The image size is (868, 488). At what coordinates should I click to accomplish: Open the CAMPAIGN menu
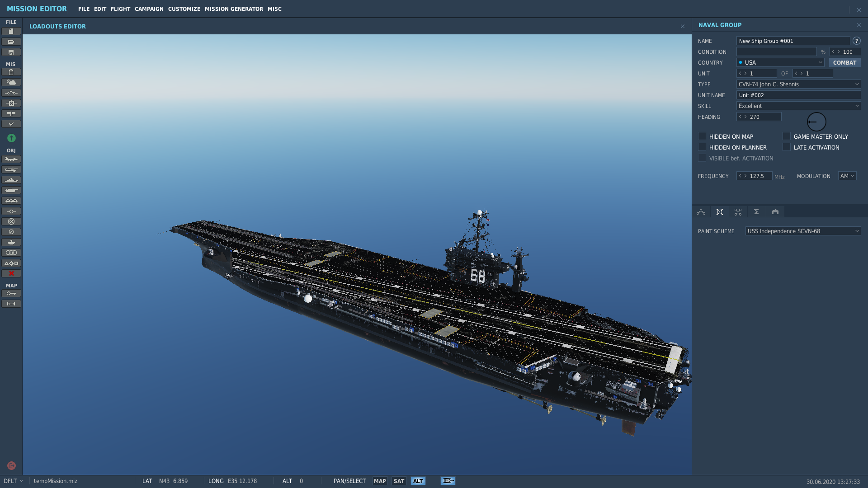(x=149, y=9)
